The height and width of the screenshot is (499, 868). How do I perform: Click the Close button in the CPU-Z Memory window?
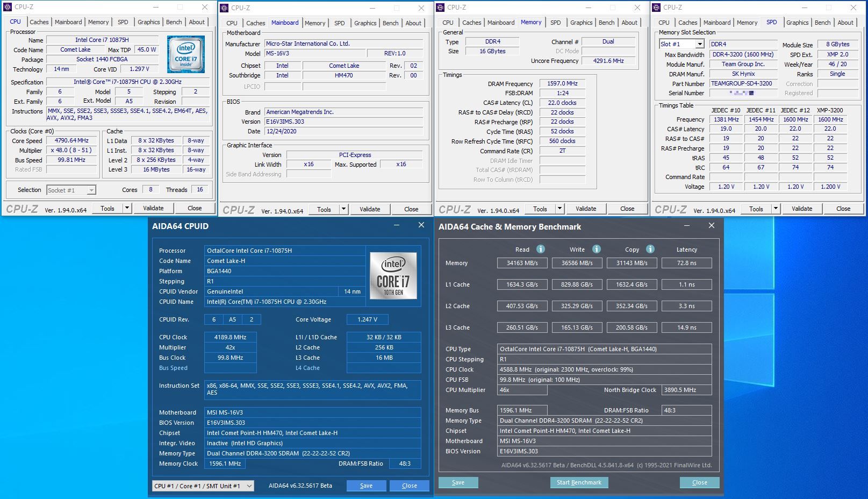pyautogui.click(x=627, y=209)
